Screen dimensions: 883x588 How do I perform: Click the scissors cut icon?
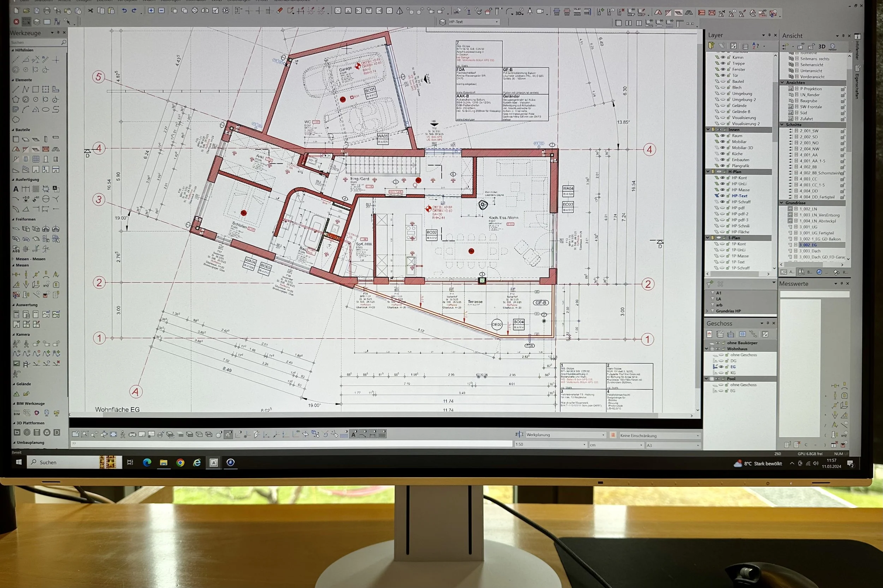tap(90, 11)
